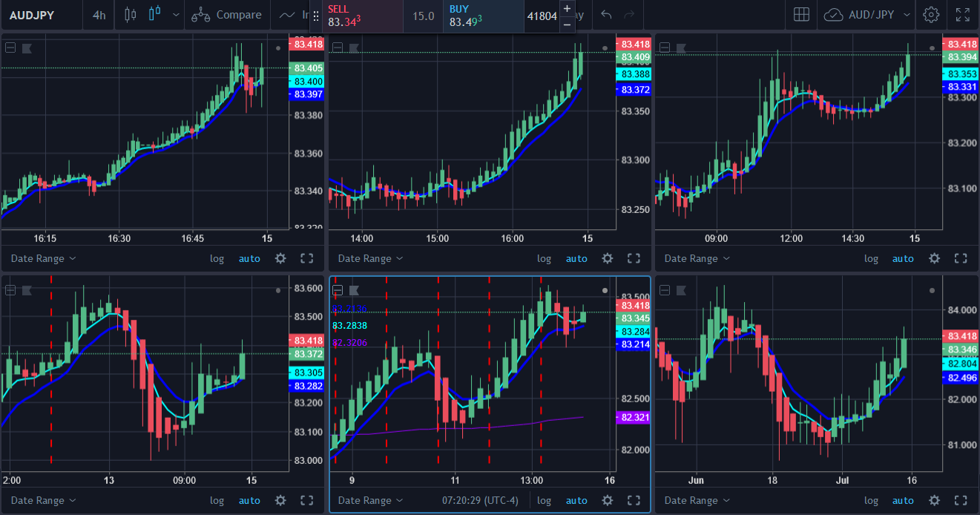The image size is (980, 515).
Task: Expand Date Range dropdown in top-left chart
Action: click(43, 258)
